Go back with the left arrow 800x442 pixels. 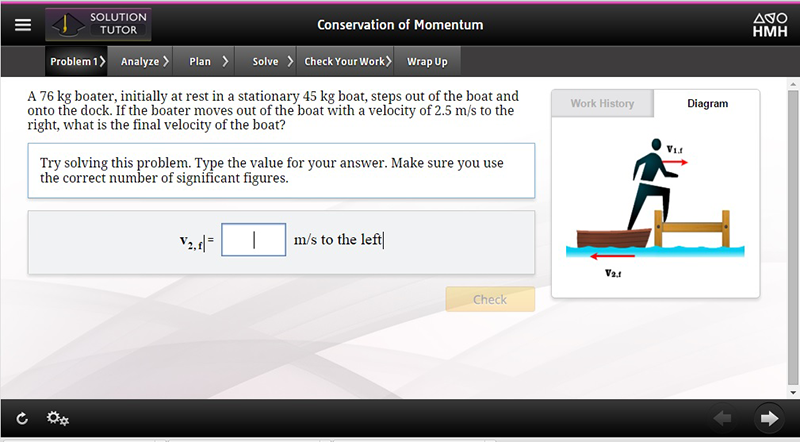tap(723, 418)
